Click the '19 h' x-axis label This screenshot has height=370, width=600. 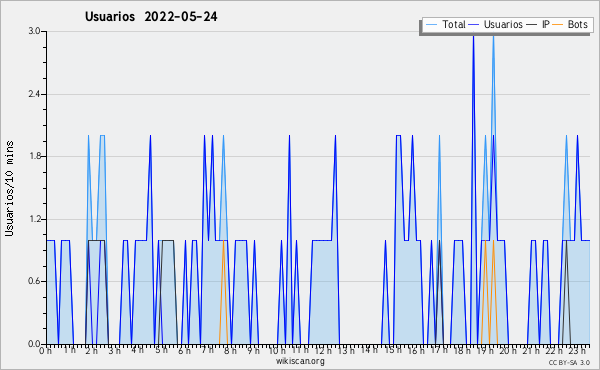[485, 350]
